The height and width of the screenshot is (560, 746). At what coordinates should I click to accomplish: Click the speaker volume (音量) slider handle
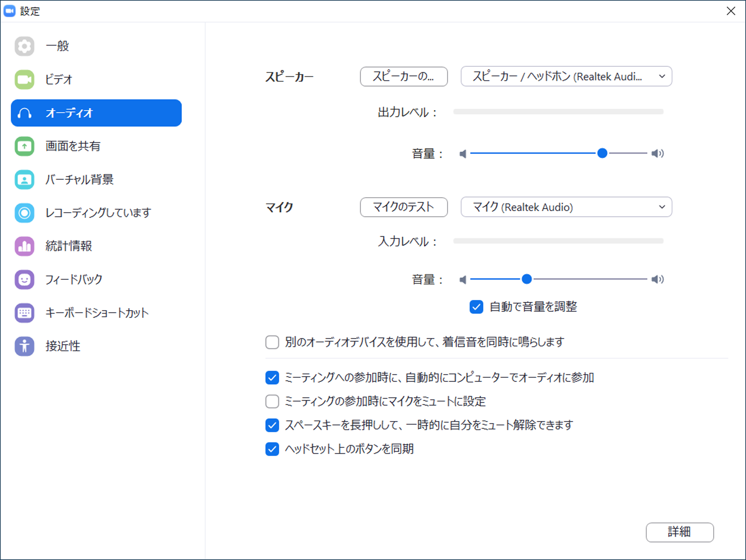point(602,153)
